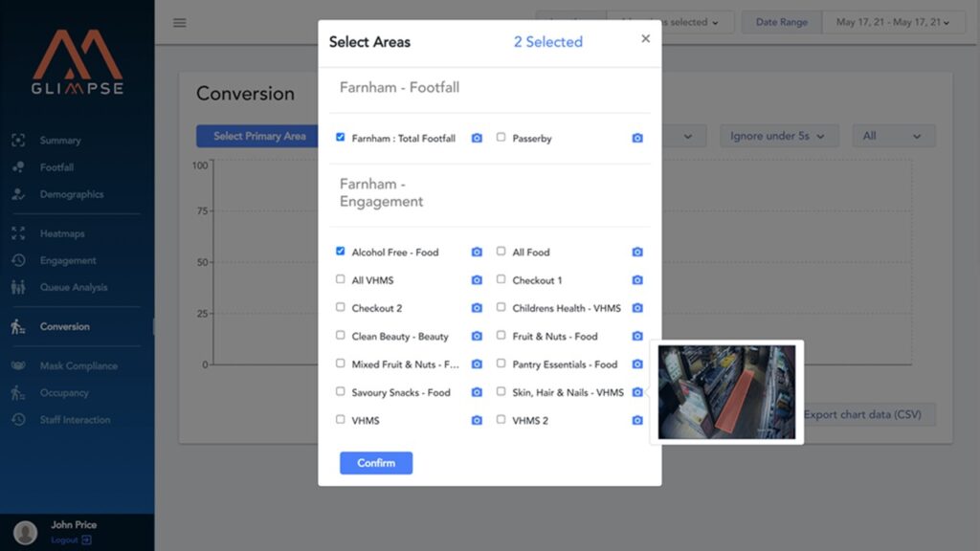Open the hamburger menu icon
The image size is (980, 551).
coord(180,23)
